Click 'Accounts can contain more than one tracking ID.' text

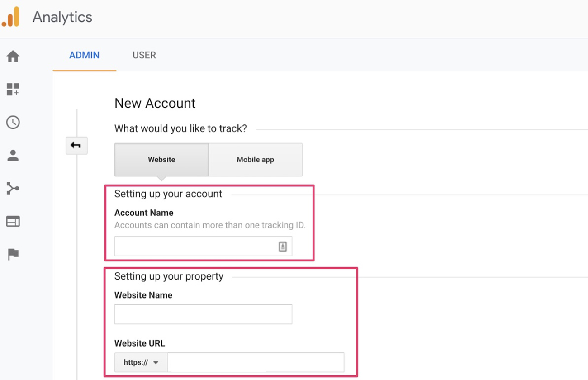210,225
